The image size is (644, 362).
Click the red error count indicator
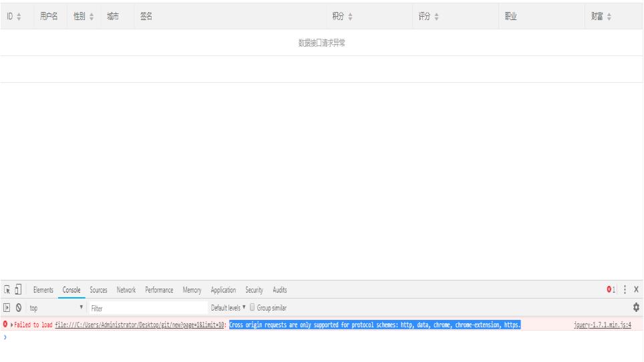point(611,290)
